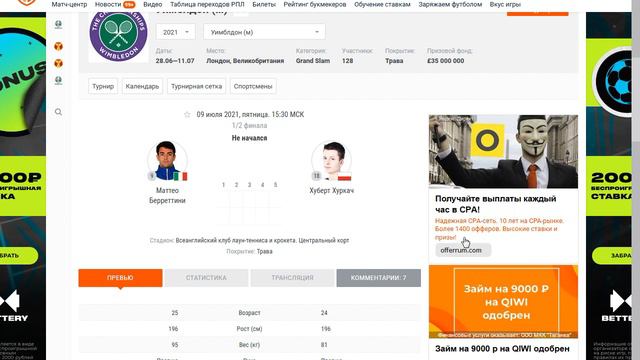Screen dimensions: 640x360
Task: Click player name Хуберт Хуркач
Action: point(331,191)
